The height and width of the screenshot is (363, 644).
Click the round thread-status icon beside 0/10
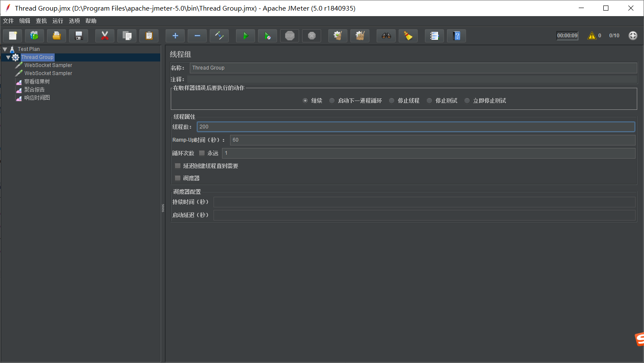click(x=633, y=36)
